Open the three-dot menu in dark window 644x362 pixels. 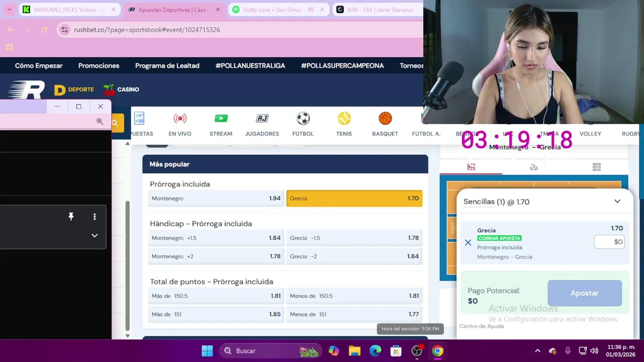95,217
